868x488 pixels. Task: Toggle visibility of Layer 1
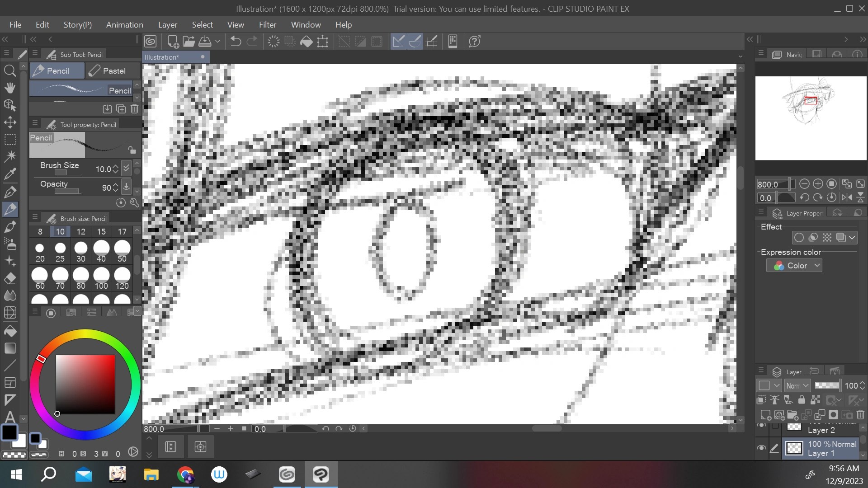tap(762, 448)
